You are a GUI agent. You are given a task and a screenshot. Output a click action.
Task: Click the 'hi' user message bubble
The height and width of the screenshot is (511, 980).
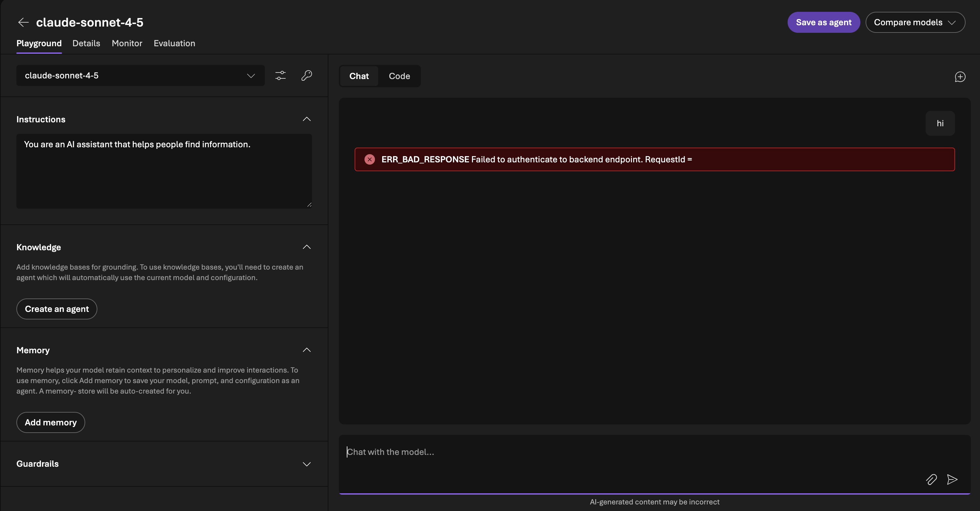(x=940, y=123)
